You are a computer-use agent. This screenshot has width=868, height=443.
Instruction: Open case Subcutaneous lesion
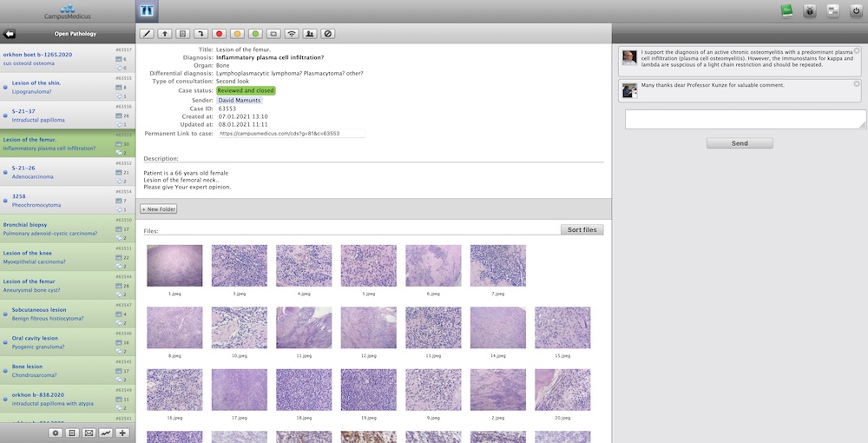[x=68, y=314]
